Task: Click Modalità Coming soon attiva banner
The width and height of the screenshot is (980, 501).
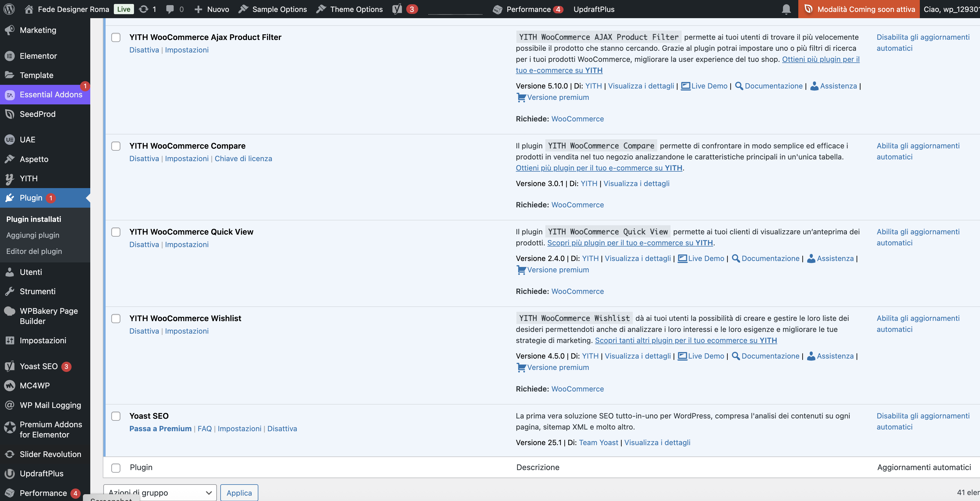Action: tap(859, 9)
